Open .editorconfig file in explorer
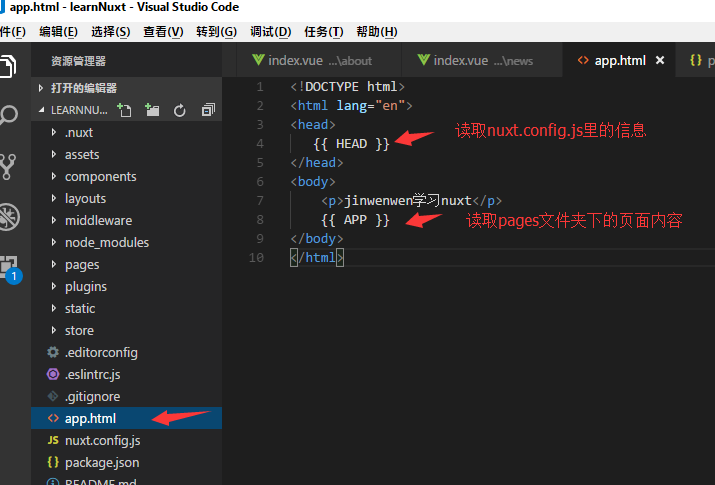715x485 pixels. pos(126,352)
